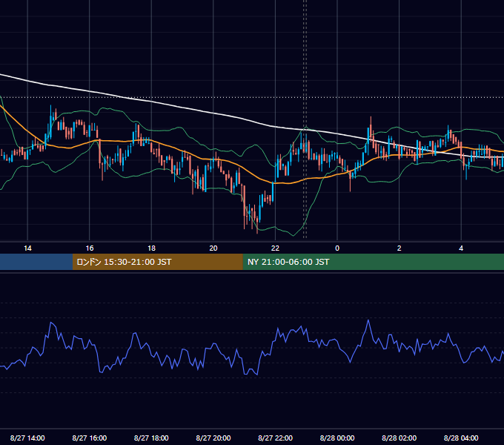Screen dimensions: 504x445
Task: Click the 8/27 20:00 time label
Action: pos(213,438)
